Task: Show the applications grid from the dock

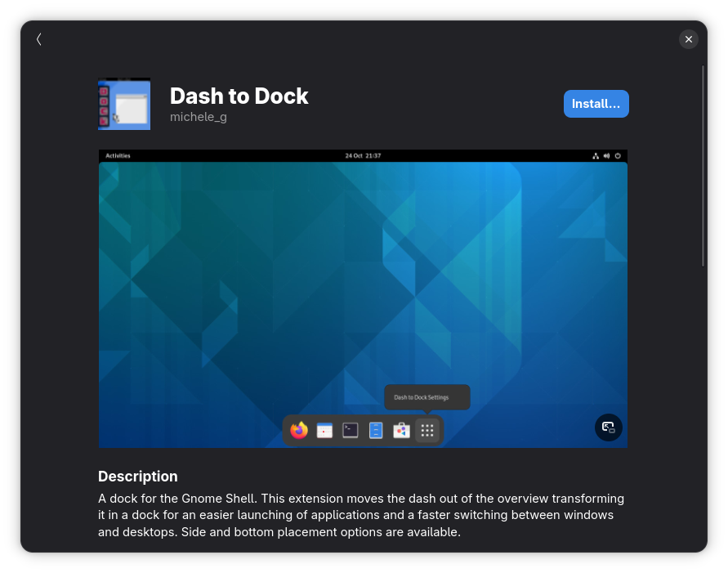Action: (427, 429)
